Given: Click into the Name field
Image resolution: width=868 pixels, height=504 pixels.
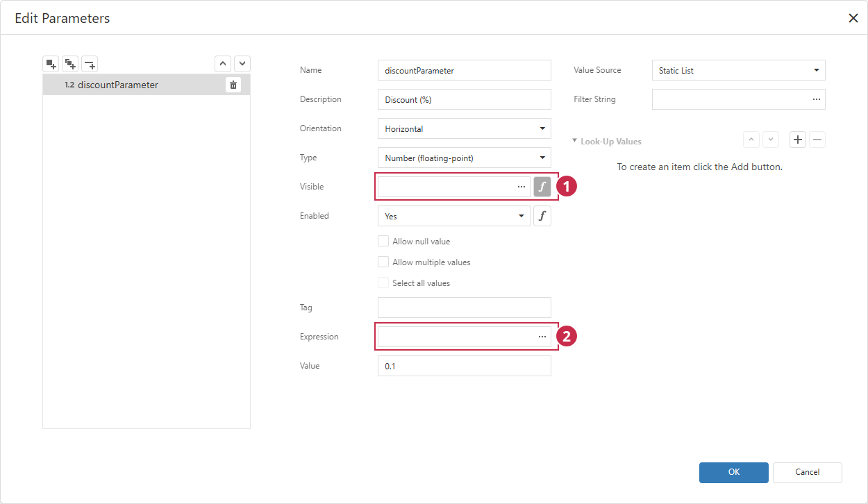Looking at the screenshot, I should [x=464, y=70].
